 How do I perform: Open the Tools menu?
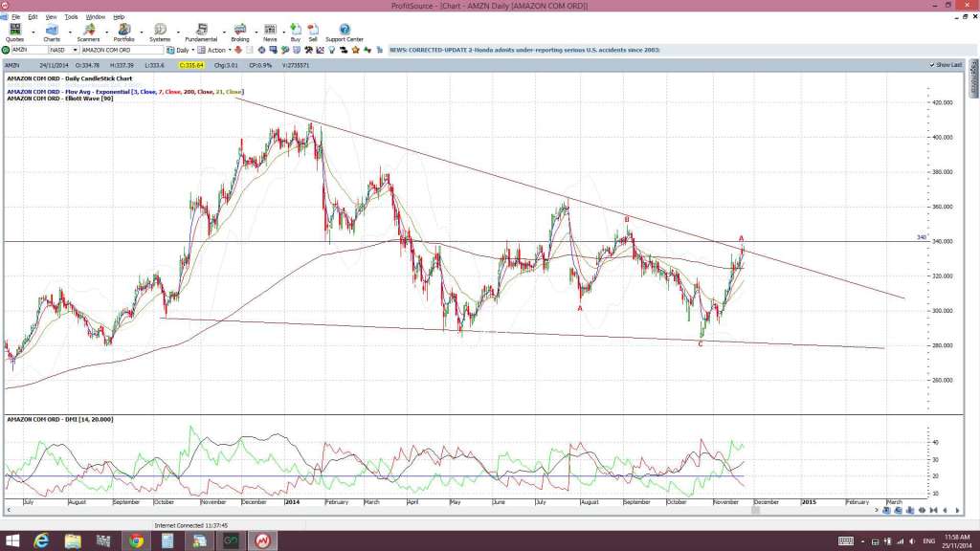click(x=71, y=17)
